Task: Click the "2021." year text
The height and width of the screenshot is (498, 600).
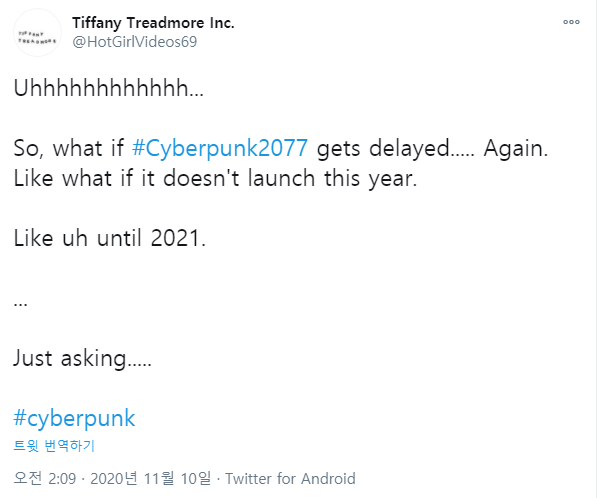Action: point(178,239)
